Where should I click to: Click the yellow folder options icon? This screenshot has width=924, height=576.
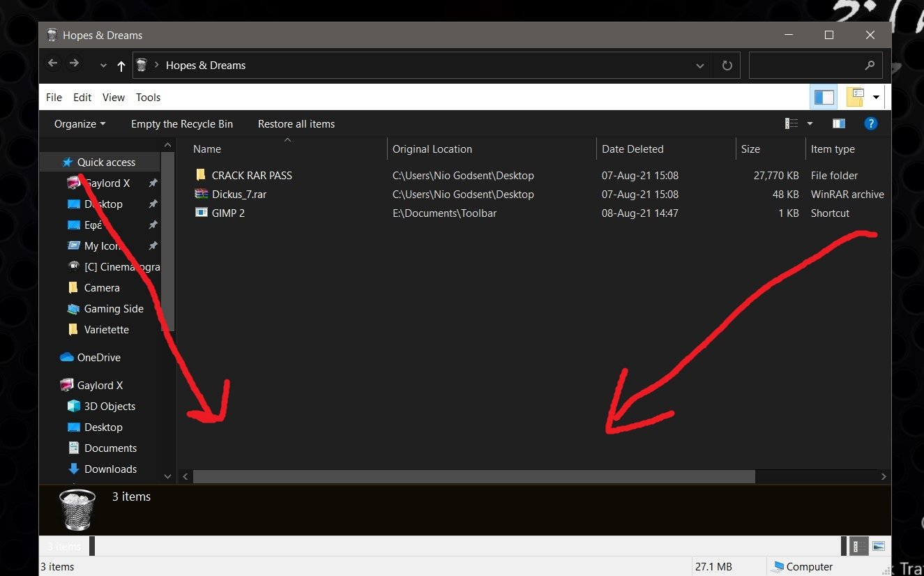coord(855,97)
